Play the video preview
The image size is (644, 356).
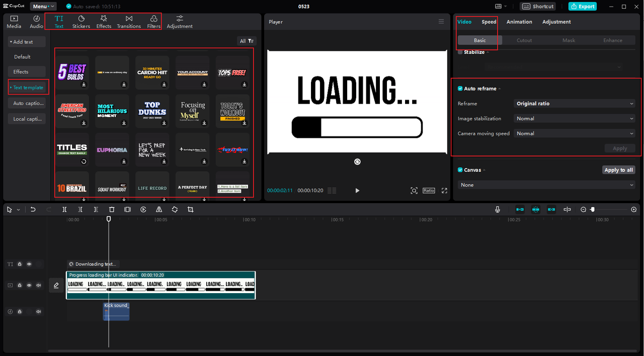[x=357, y=191]
